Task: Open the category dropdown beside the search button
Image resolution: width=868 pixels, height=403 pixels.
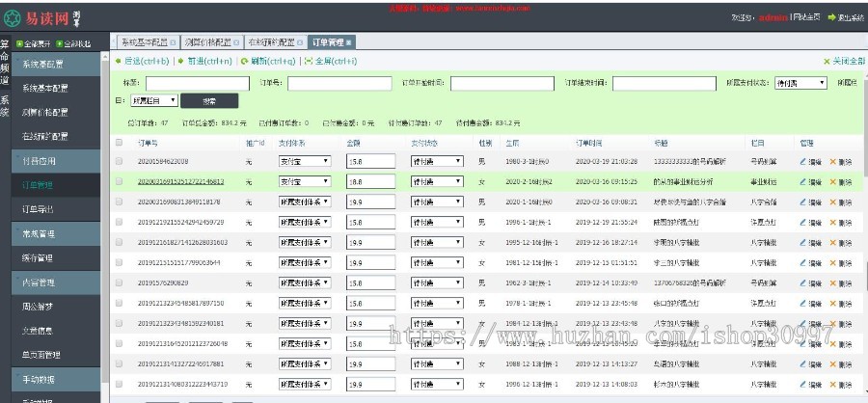Action: (x=154, y=100)
